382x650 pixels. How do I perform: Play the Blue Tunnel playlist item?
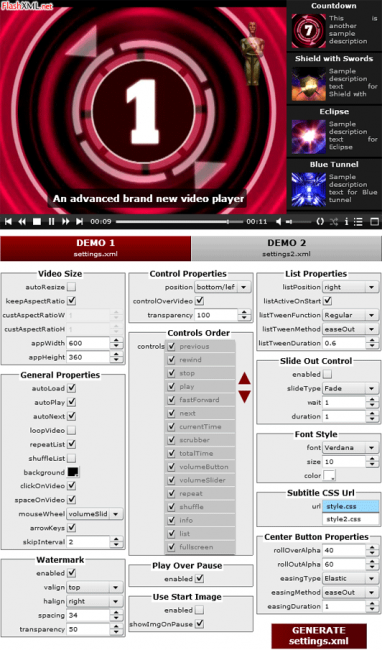pos(334,185)
